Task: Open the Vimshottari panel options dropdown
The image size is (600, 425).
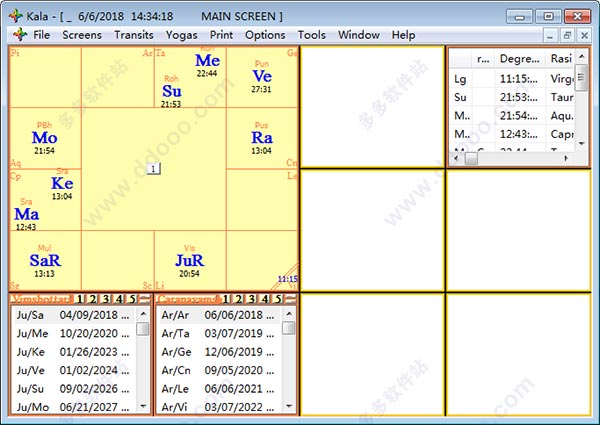Action: (x=144, y=299)
